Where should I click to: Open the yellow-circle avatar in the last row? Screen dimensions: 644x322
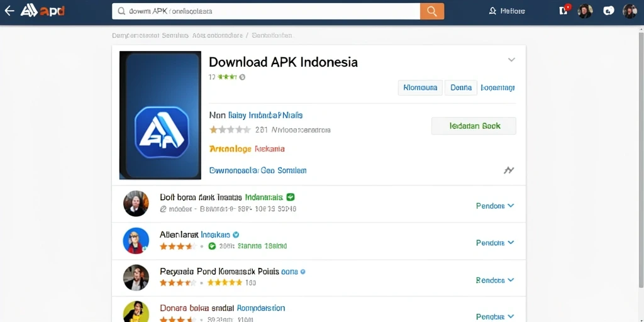pos(136,311)
